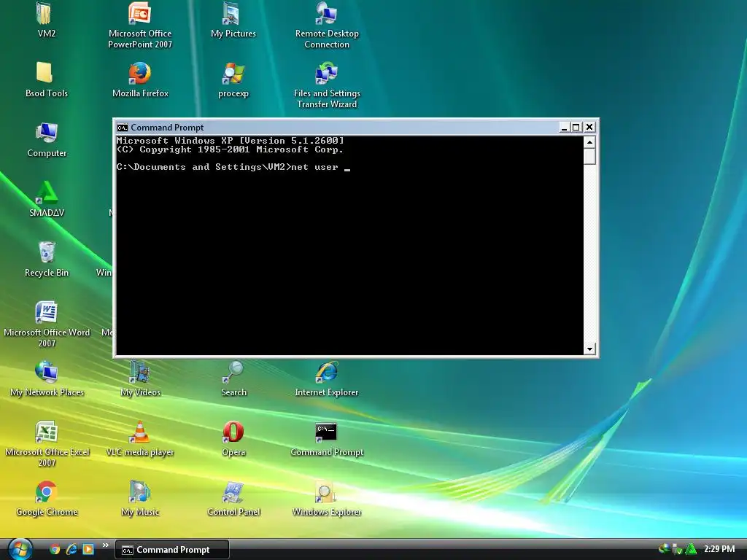Click the first system tray icon left of clock
Image resolution: width=747 pixels, height=560 pixels.
(663, 548)
